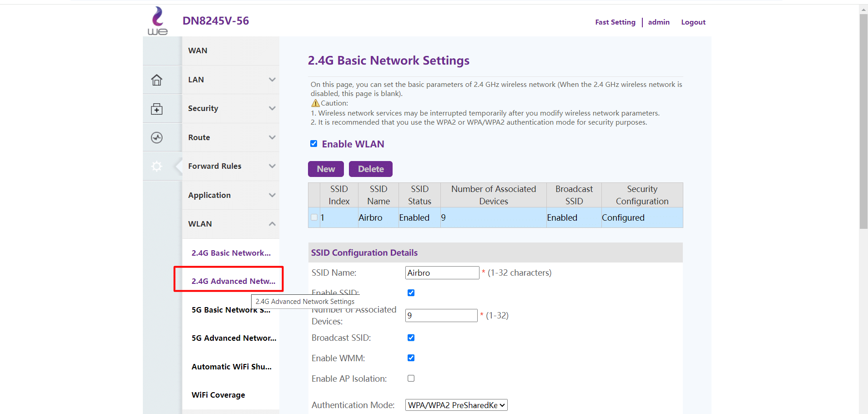
Task: Click the Logout link
Action: point(693,22)
